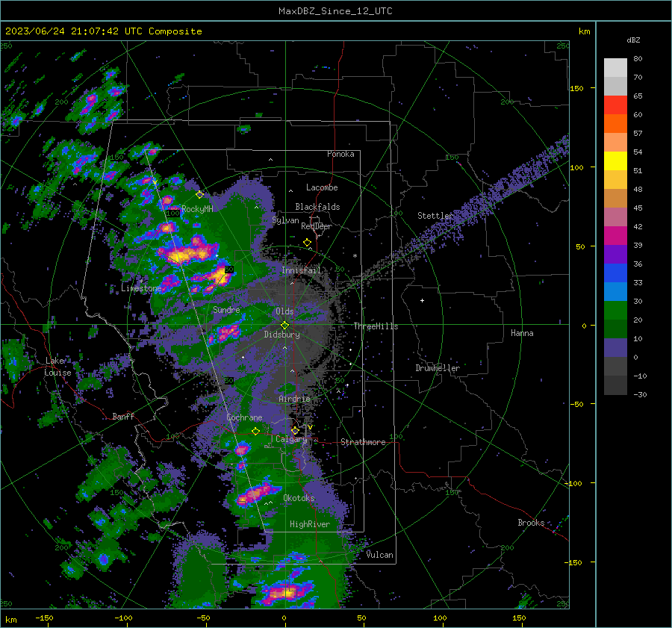Click the Didsbury city label
Viewport: 672px width, 628px height.
pos(281,335)
